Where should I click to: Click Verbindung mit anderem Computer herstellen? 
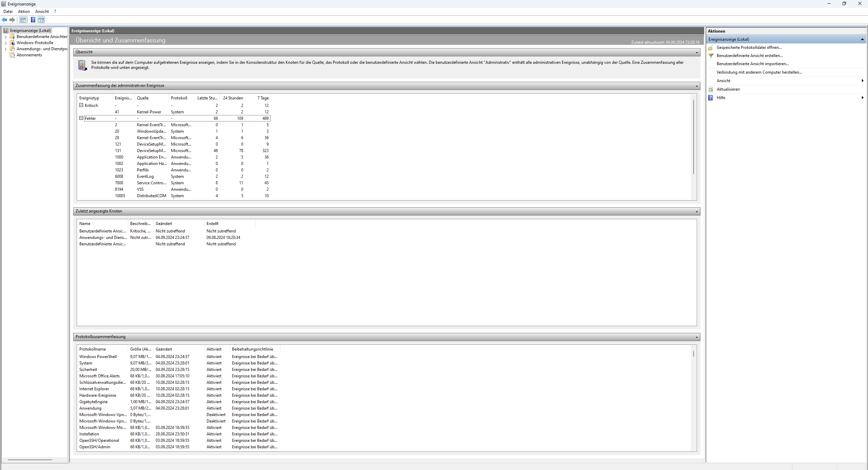[759, 72]
